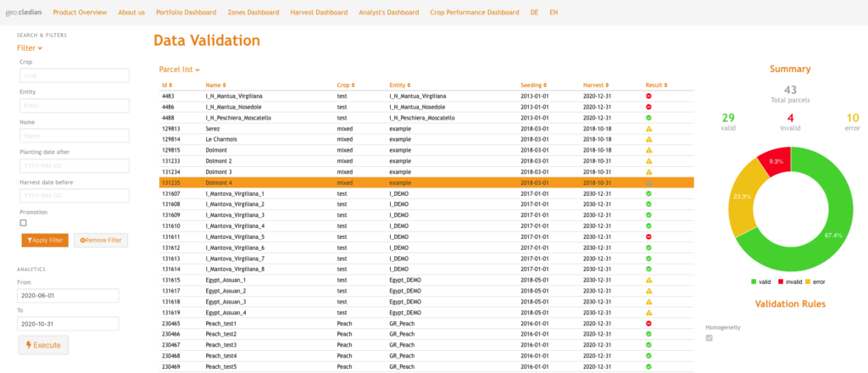
Task: Collapse the Filter section
Action: tap(30, 48)
